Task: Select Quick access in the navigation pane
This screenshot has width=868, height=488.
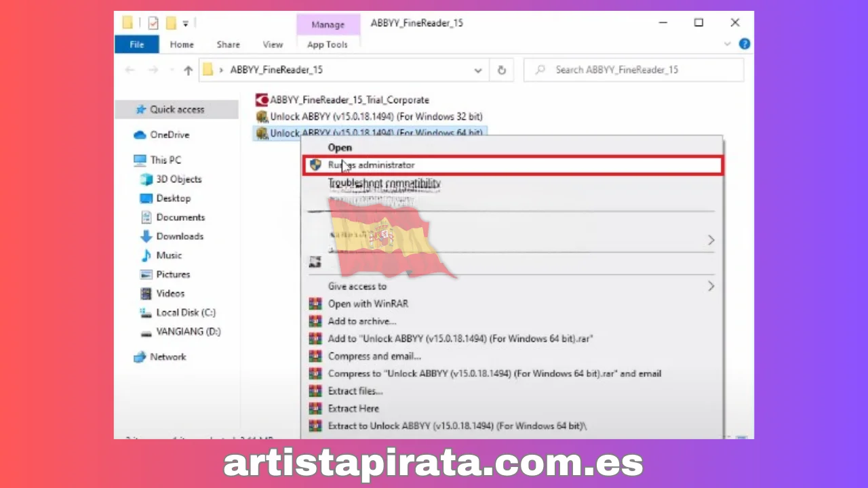Action: pos(176,109)
